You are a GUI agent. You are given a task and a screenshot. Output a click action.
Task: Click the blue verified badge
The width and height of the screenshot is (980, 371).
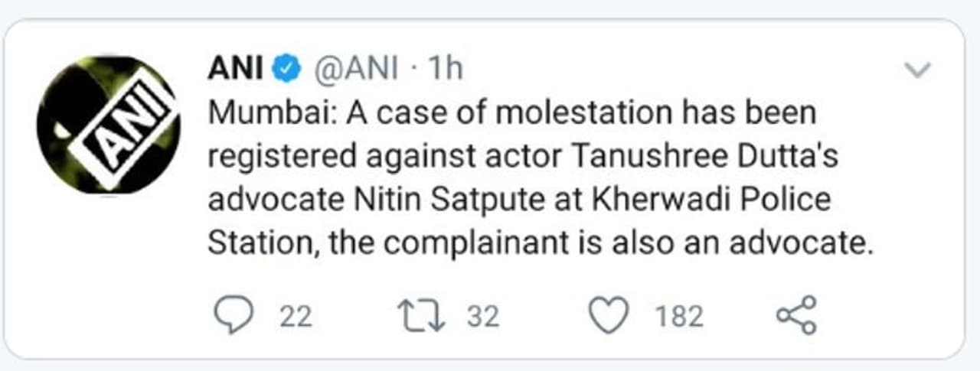286,70
